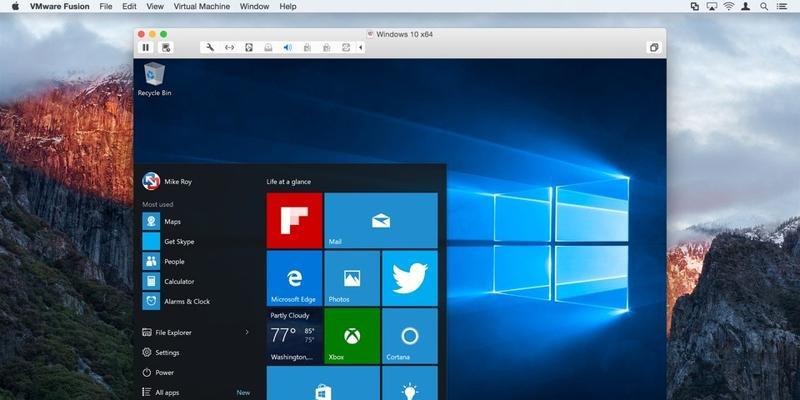800x400 pixels.
Task: Click the CD/DVD drive device icon
Action: coord(268,47)
